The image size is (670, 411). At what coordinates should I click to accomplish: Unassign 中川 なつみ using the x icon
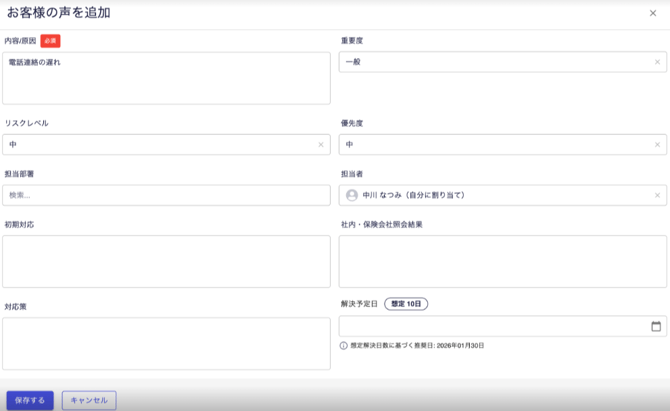tap(657, 195)
